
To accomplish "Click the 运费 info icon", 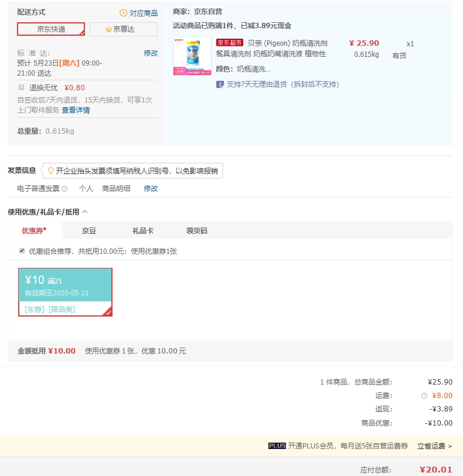I will 424,396.
